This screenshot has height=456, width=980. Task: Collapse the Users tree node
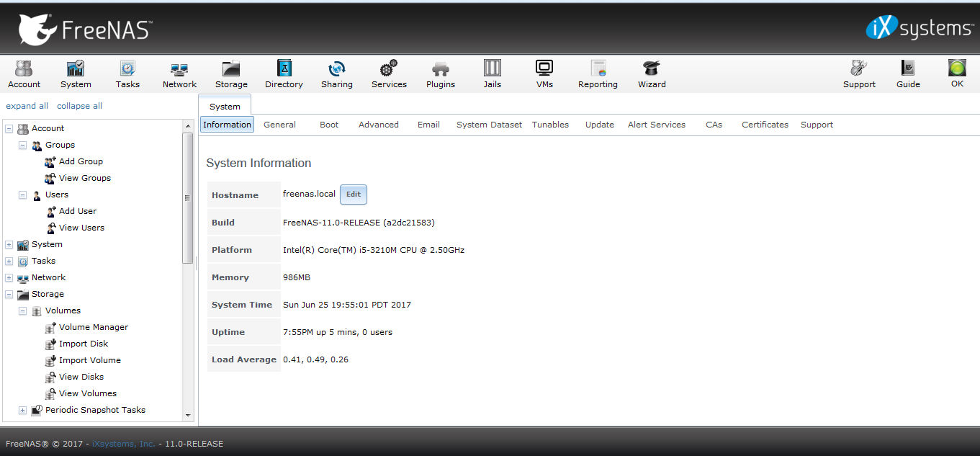click(23, 195)
